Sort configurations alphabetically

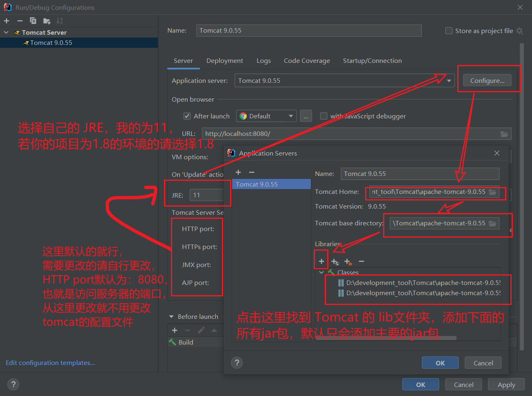(x=60, y=21)
